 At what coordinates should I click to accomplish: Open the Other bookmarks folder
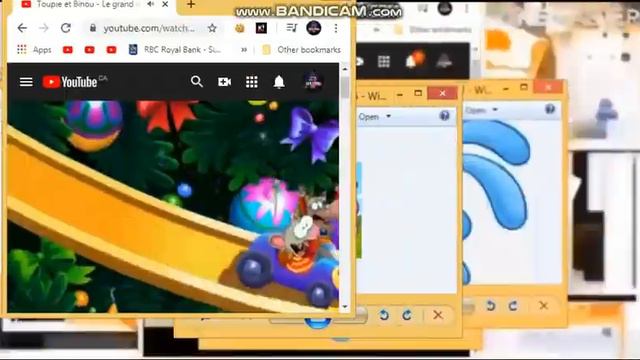[301, 50]
